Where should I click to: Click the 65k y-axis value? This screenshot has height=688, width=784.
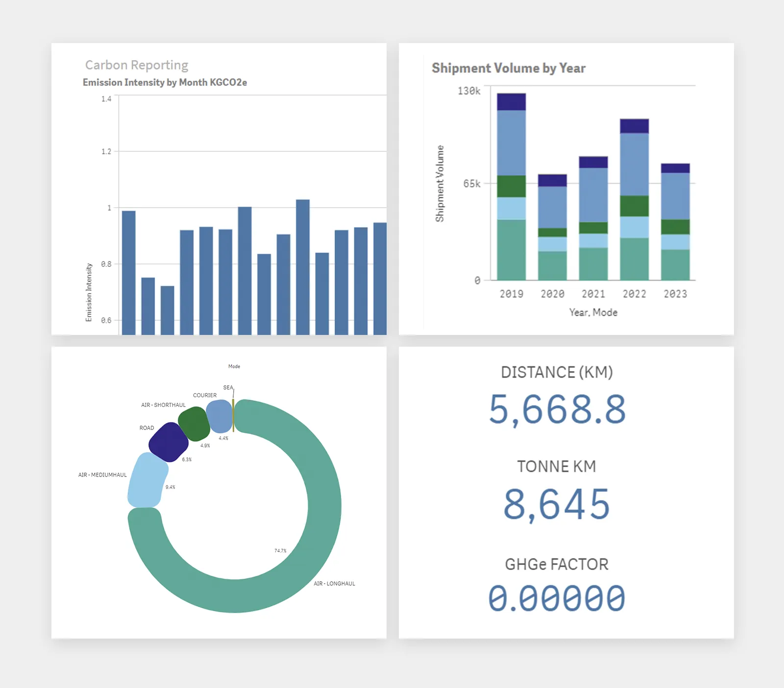[472, 184]
